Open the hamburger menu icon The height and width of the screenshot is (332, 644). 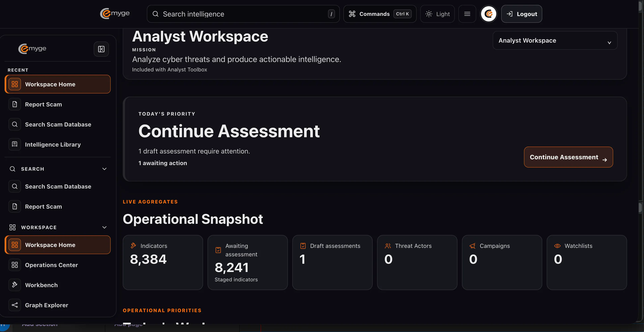467,14
